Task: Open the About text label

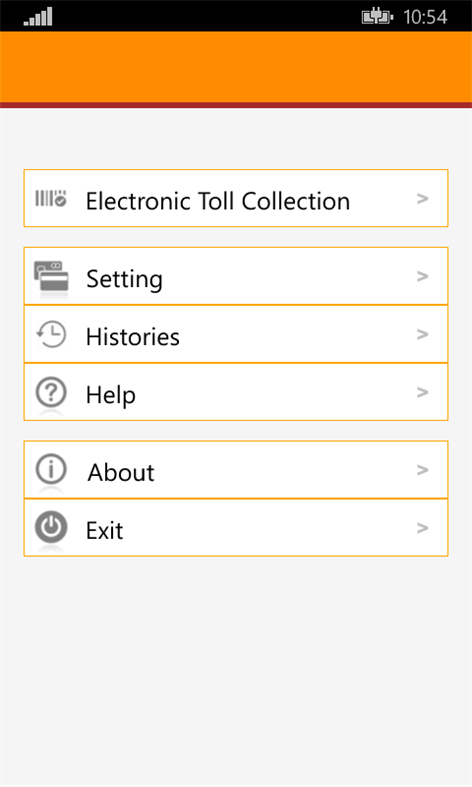Action: tap(121, 472)
